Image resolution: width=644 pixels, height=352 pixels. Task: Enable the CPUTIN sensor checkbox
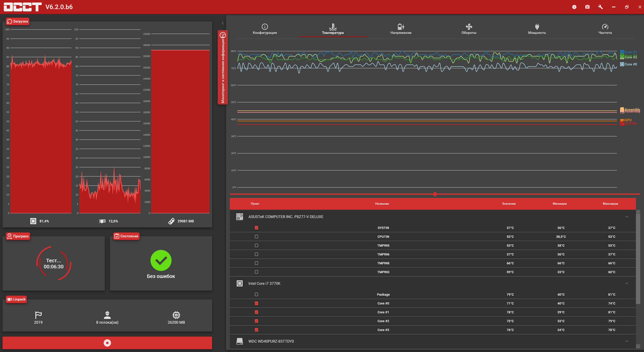click(256, 237)
